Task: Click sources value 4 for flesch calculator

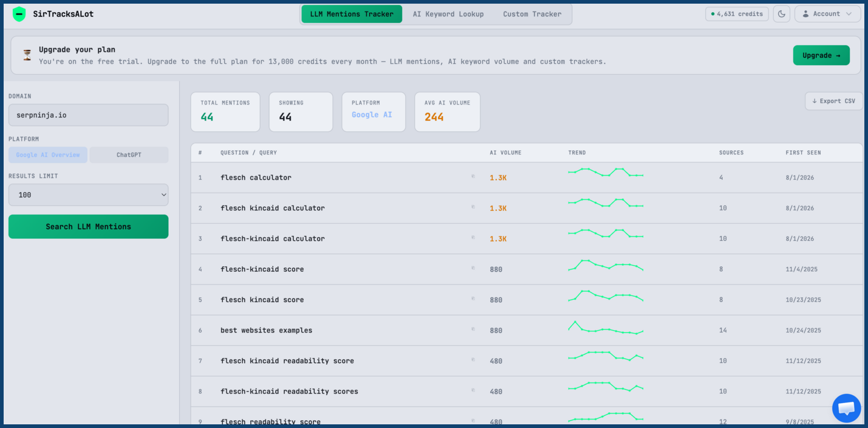Action: click(721, 178)
